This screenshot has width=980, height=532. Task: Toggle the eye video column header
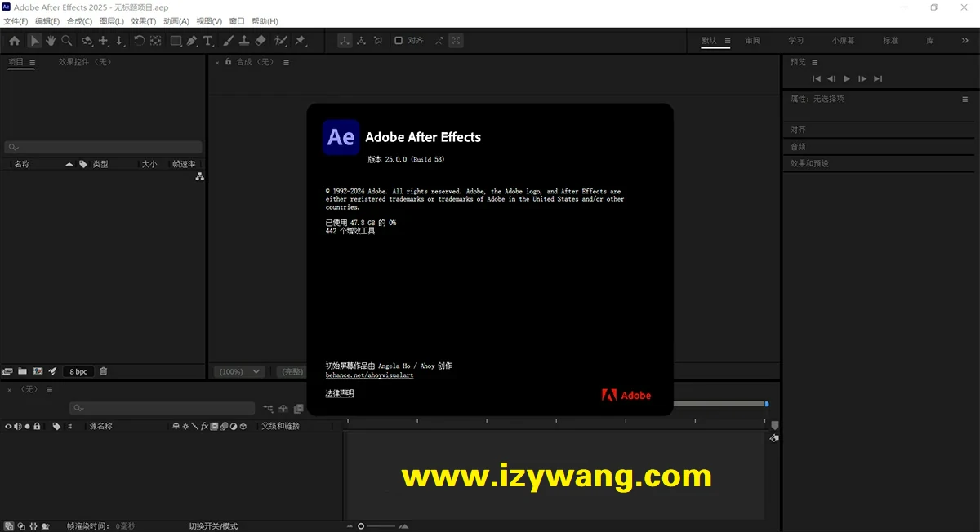pyautogui.click(x=8, y=426)
